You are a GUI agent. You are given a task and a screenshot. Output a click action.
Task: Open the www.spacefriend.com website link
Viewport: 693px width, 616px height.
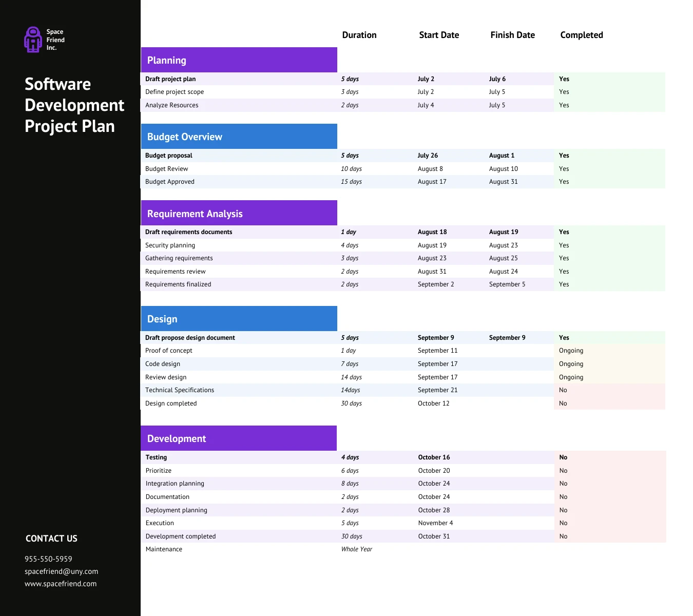coord(60,583)
